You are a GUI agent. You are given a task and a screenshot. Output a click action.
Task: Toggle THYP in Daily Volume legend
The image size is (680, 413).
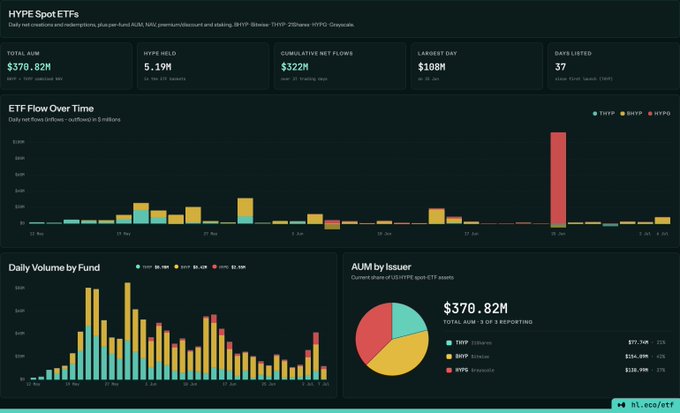click(152, 267)
